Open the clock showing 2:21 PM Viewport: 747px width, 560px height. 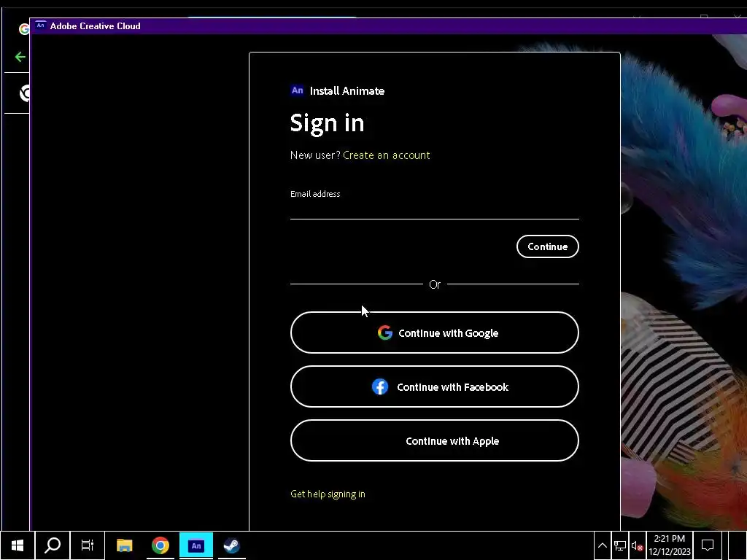pos(670,545)
